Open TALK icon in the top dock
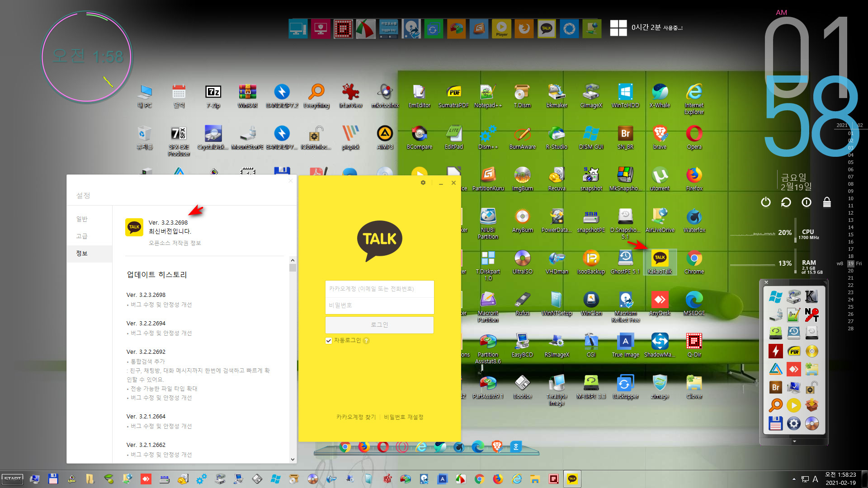This screenshot has width=868, height=488. (x=547, y=28)
